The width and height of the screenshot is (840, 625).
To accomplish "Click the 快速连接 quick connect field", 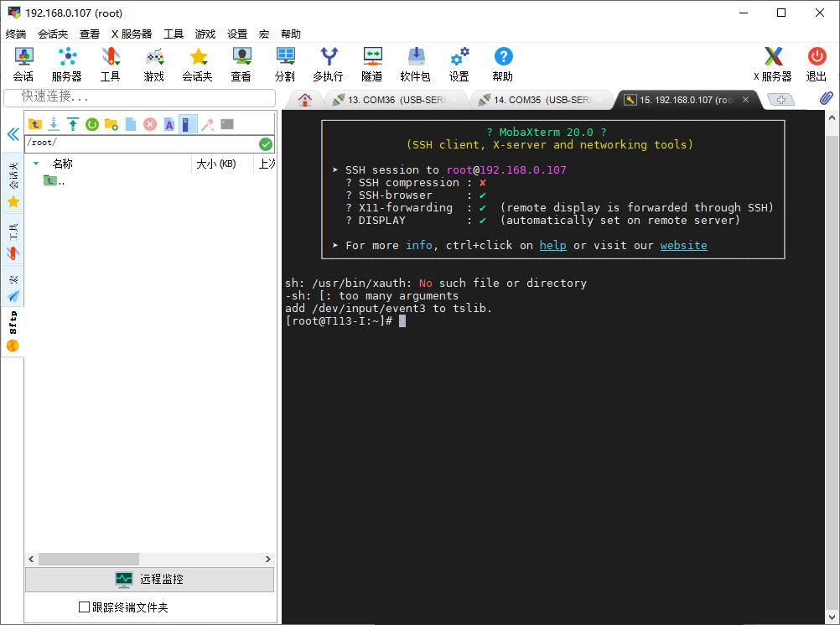I will [x=139, y=97].
